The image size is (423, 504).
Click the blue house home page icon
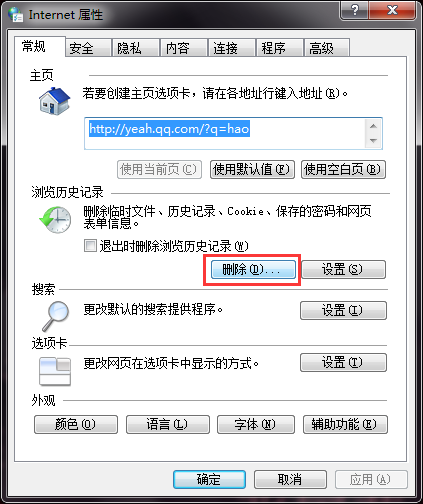[55, 101]
